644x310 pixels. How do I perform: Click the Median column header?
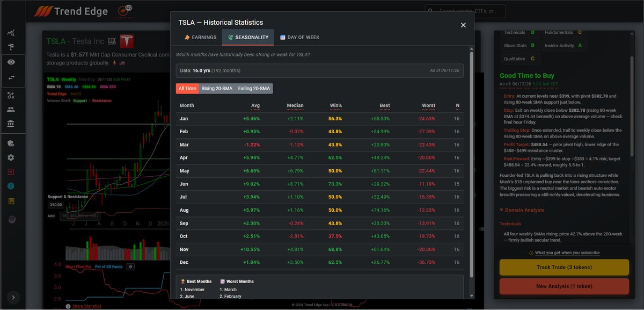click(x=295, y=106)
